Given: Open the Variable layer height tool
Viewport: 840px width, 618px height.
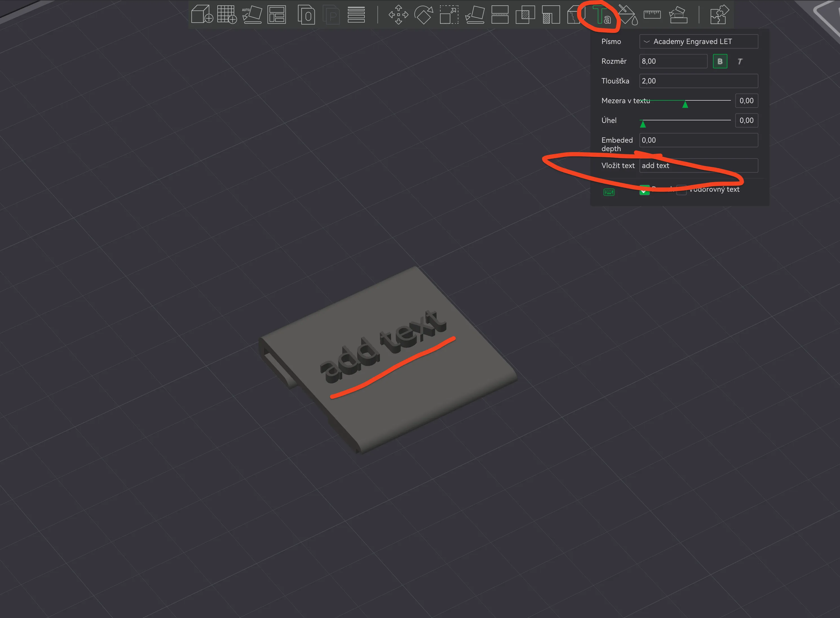Looking at the screenshot, I should 356,15.
